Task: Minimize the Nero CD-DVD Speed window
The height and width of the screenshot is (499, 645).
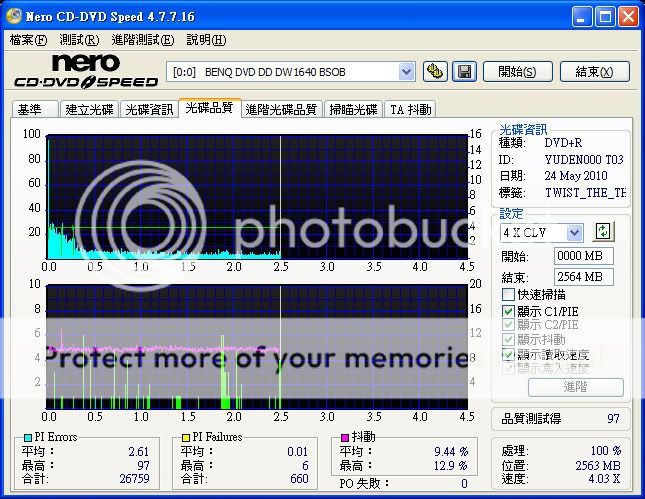Action: point(581,16)
